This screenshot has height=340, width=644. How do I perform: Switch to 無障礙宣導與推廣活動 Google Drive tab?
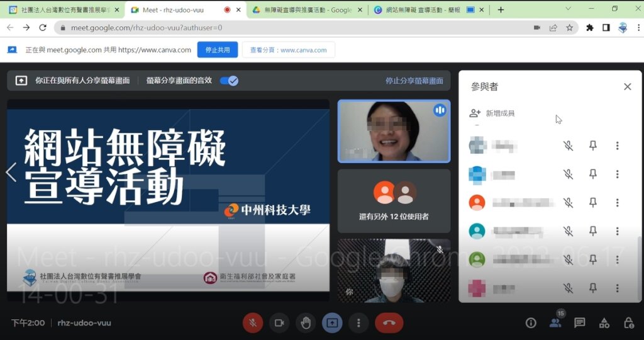click(308, 10)
